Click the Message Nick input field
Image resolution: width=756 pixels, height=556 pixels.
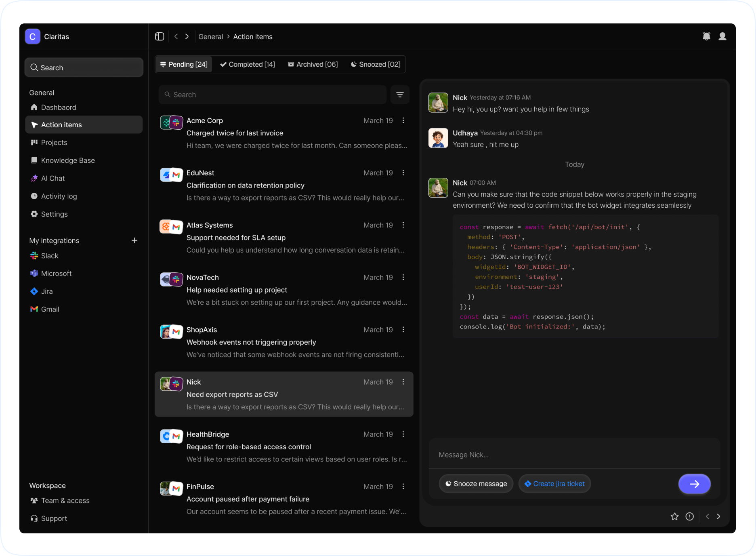point(574,455)
